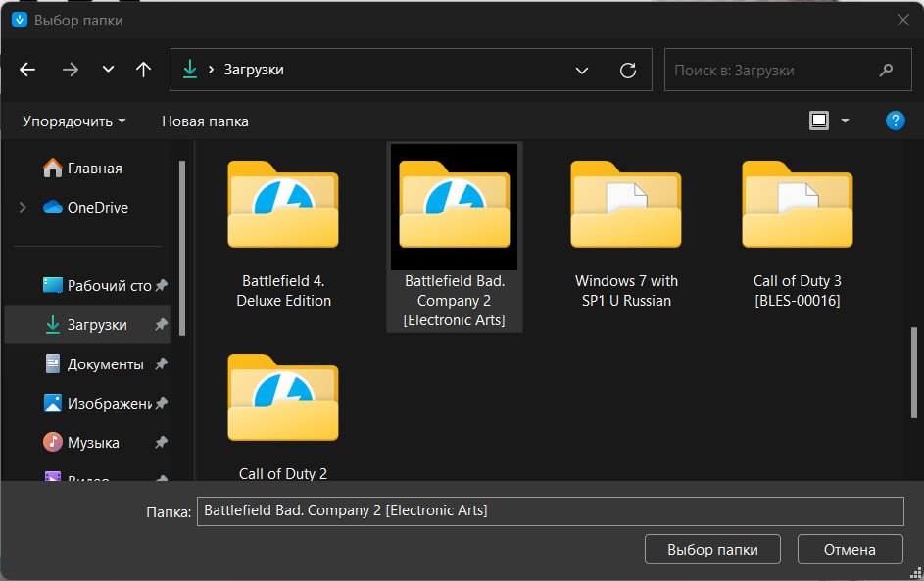This screenshot has width=924, height=581.
Task: Click the blue help question mark icon
Action: tap(894, 121)
